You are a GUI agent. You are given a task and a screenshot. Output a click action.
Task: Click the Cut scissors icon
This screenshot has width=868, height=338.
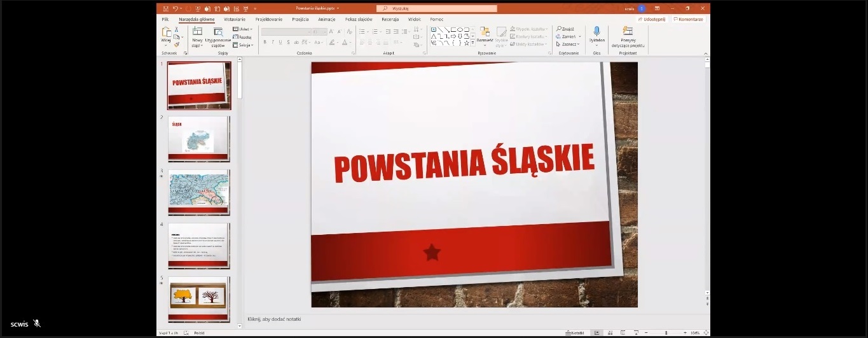[x=177, y=29]
